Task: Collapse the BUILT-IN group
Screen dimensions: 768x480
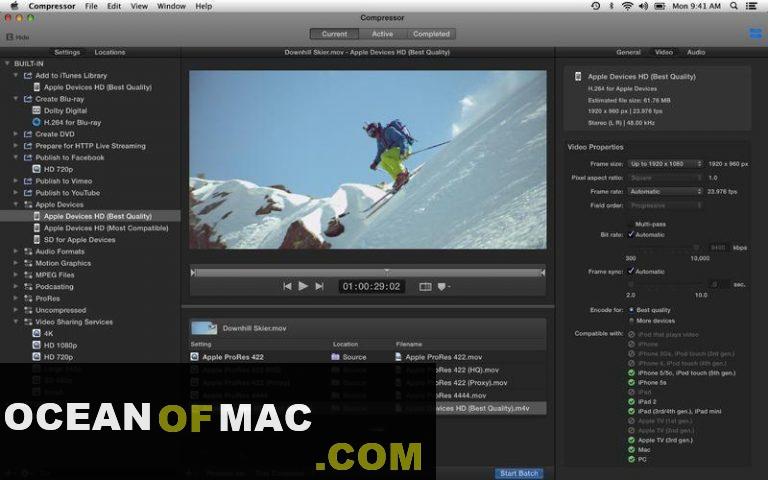Action: click(7, 63)
